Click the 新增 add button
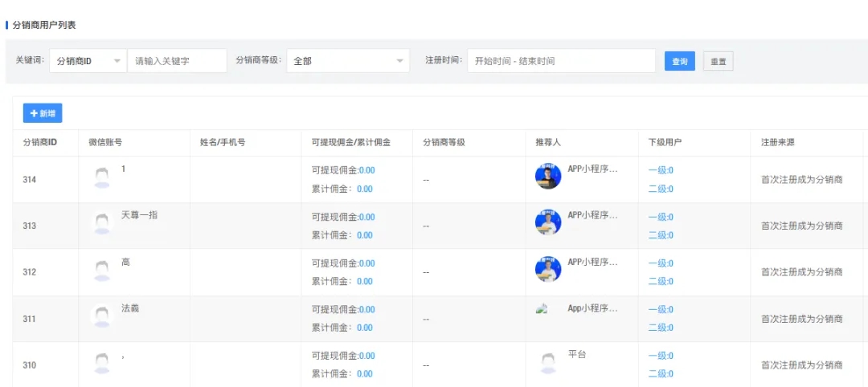Screen dimensions: 868x387 [x=43, y=114]
